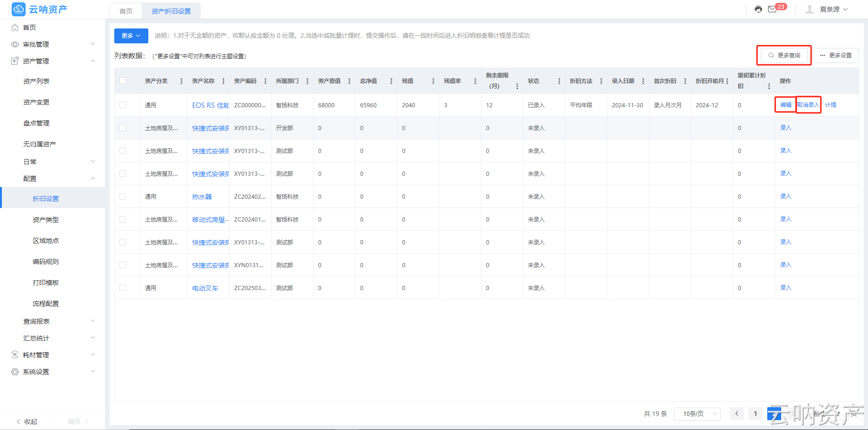Open the 资产原值 column menu dots

click(x=349, y=81)
